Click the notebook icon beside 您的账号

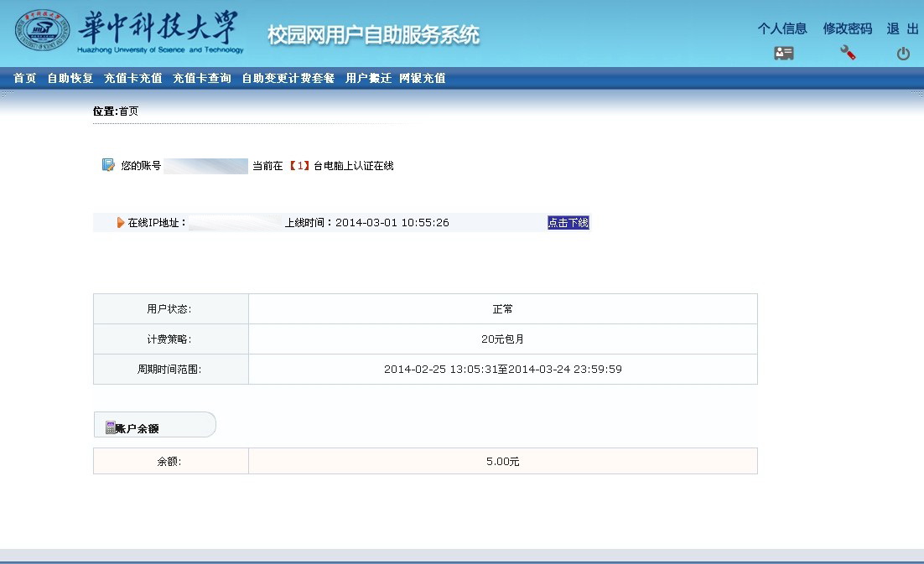106,164
